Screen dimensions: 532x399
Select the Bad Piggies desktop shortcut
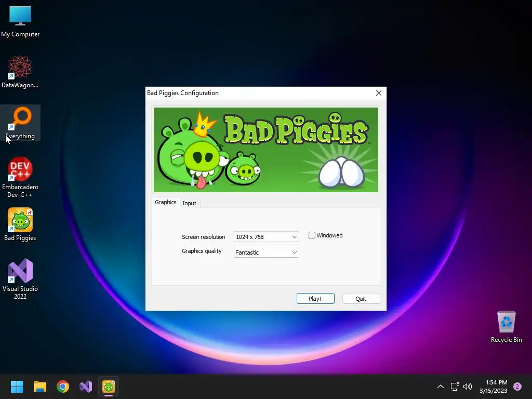tap(20, 224)
